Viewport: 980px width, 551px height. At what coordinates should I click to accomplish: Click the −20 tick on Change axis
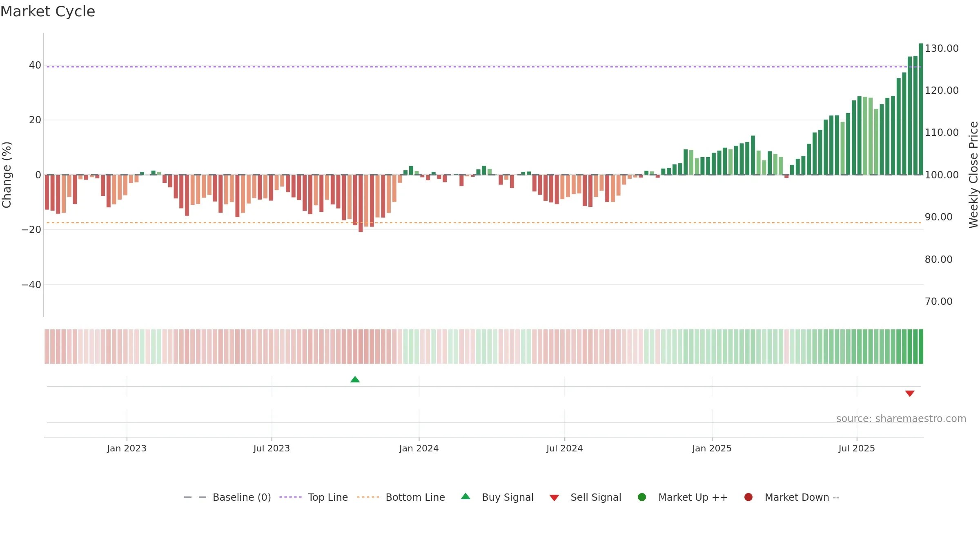point(31,229)
